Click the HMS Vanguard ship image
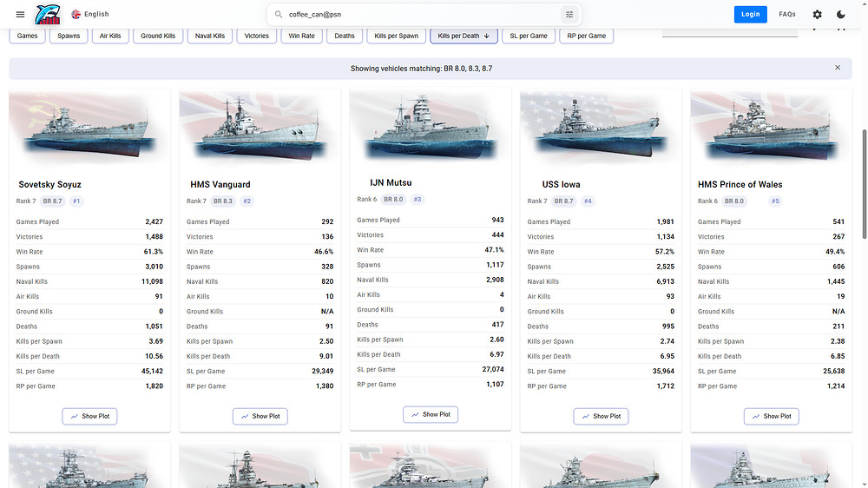Screen dimensions: 868x488 [x=260, y=129]
